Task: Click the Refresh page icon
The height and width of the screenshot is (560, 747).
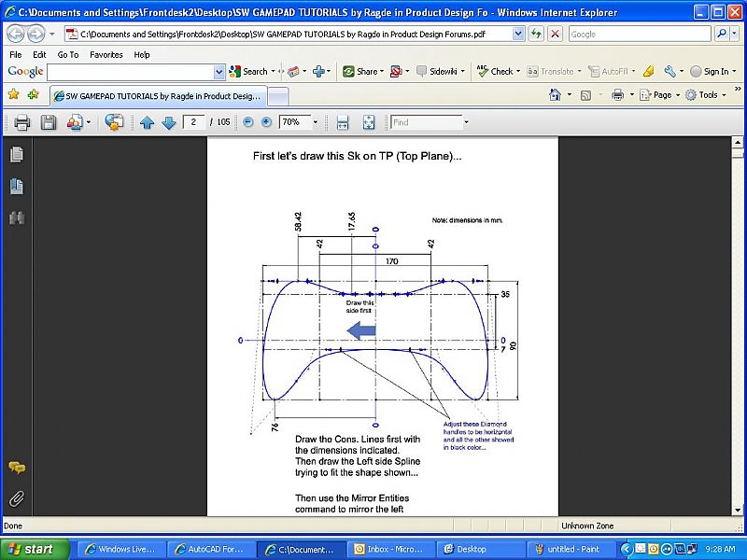Action: tap(536, 34)
